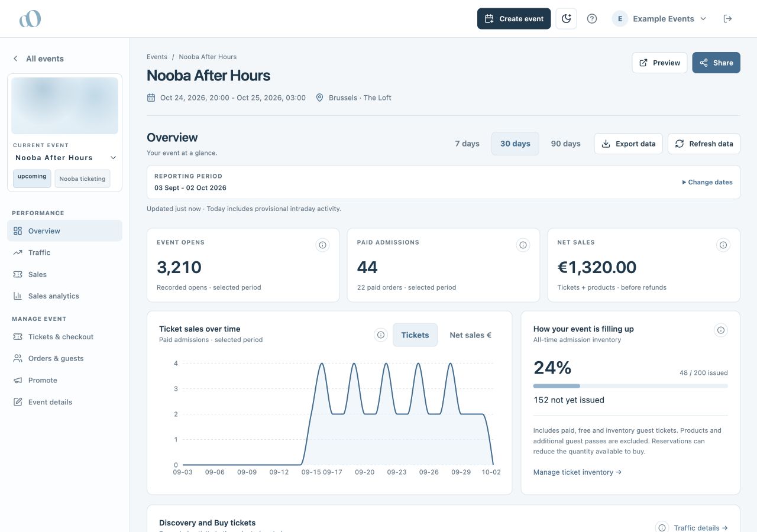
Task: Open info icon beside Traffic details
Action: point(662,527)
